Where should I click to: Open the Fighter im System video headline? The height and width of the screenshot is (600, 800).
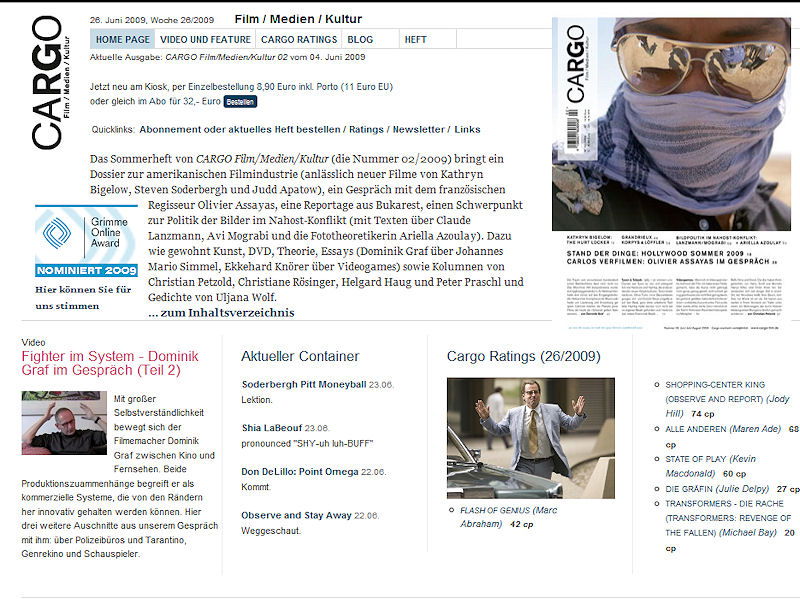(110, 363)
